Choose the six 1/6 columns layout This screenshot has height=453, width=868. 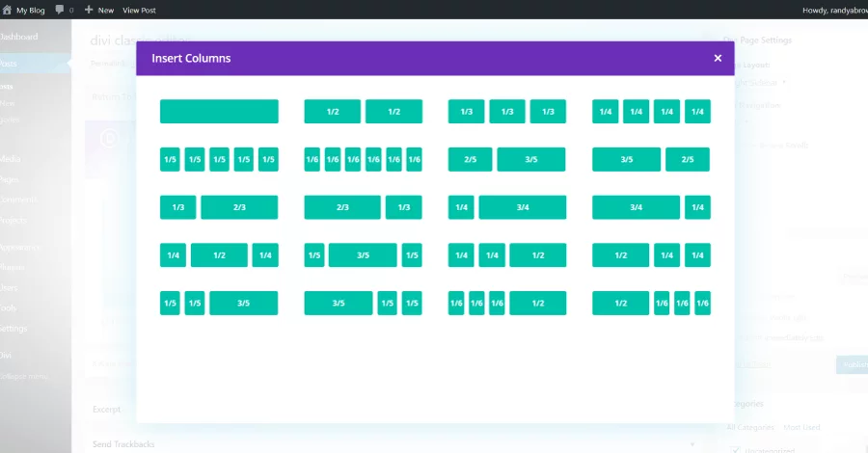[364, 159]
